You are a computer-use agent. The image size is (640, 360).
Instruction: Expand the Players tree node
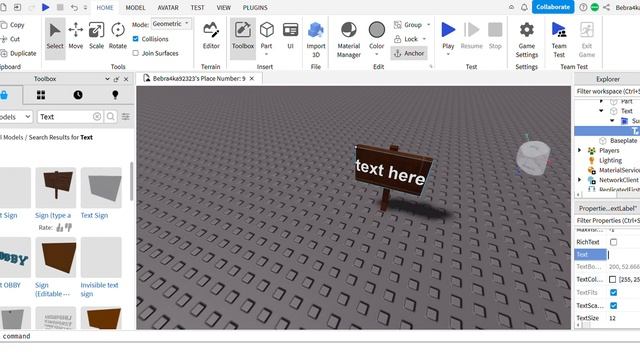pyautogui.click(x=580, y=151)
